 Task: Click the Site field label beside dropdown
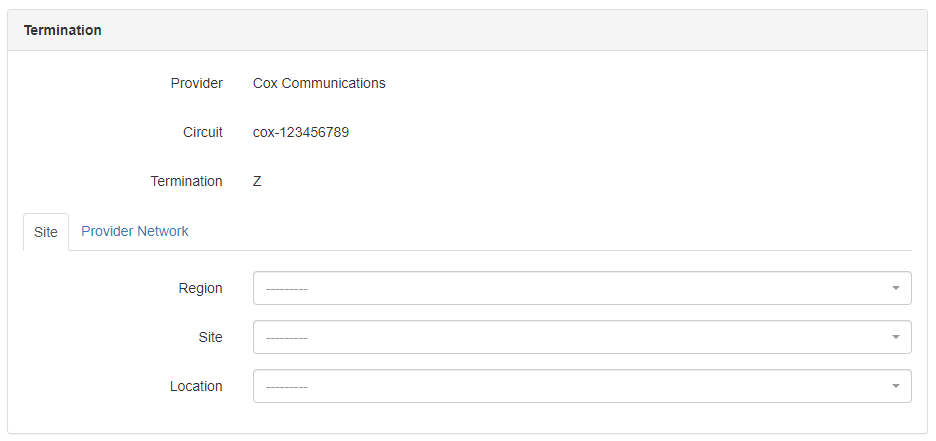pos(210,337)
